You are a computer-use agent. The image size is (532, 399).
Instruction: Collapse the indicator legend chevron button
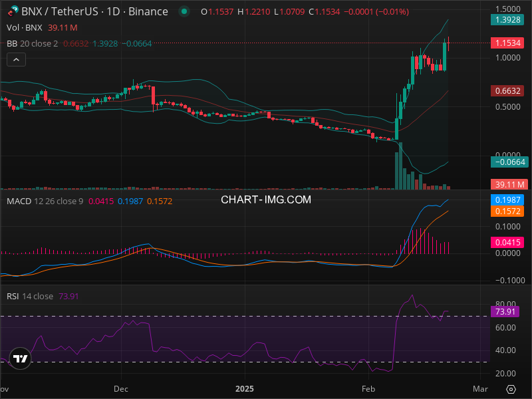click(16, 60)
